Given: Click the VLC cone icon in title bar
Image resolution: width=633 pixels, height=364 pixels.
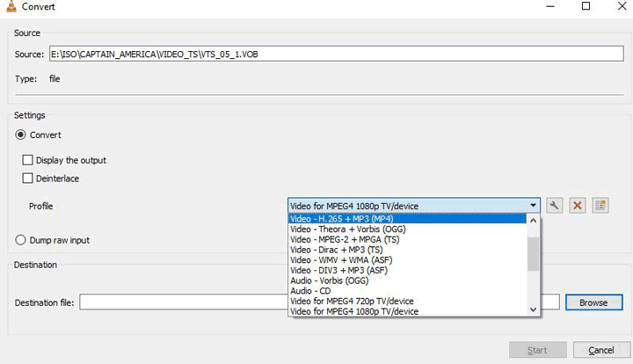Looking at the screenshot, I should 11,6.
